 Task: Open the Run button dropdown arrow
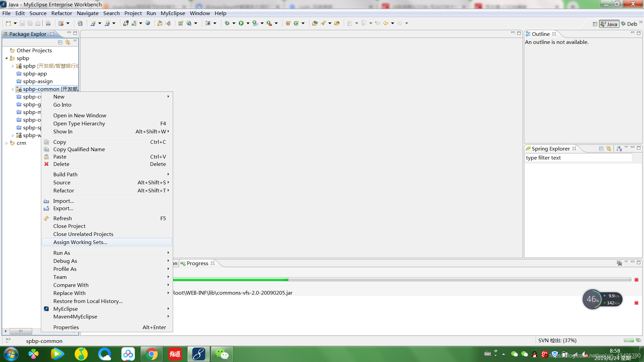[x=248, y=23]
